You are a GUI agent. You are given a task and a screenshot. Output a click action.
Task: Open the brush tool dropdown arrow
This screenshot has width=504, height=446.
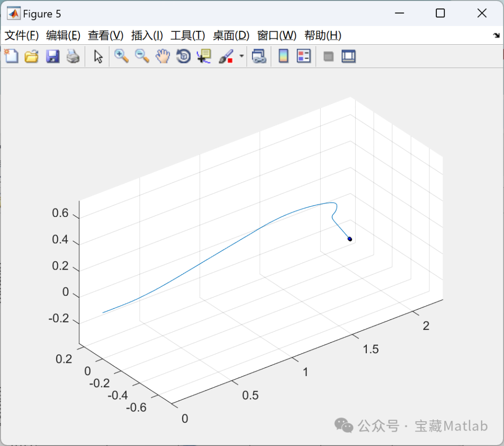241,56
